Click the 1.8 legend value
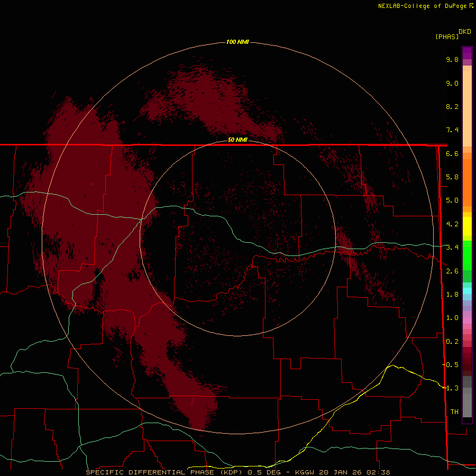The height and width of the screenshot is (476, 476). [452, 295]
